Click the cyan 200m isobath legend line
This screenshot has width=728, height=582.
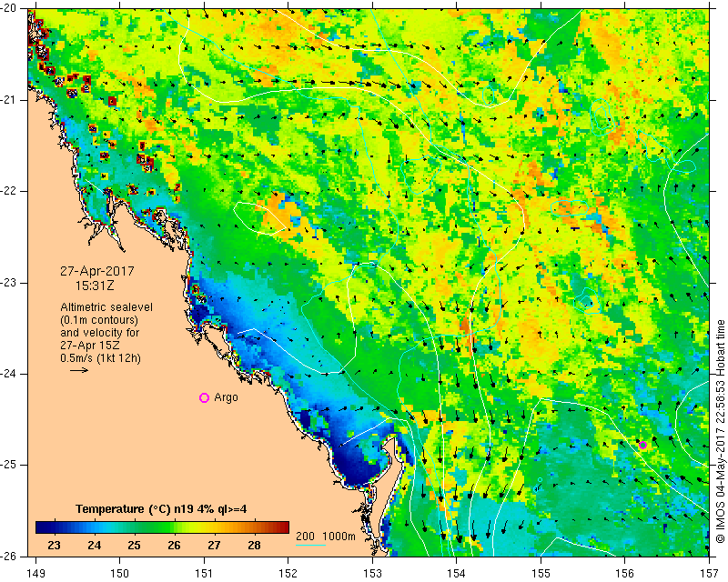coord(310,545)
